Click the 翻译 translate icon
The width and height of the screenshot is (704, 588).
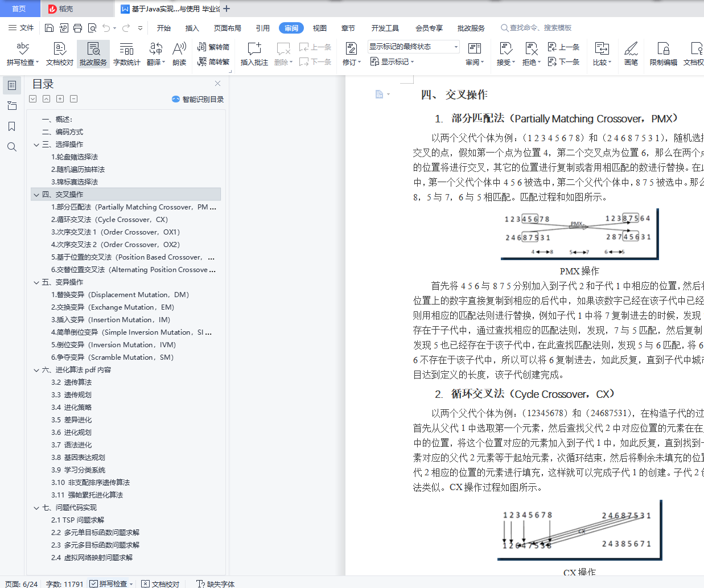156,54
